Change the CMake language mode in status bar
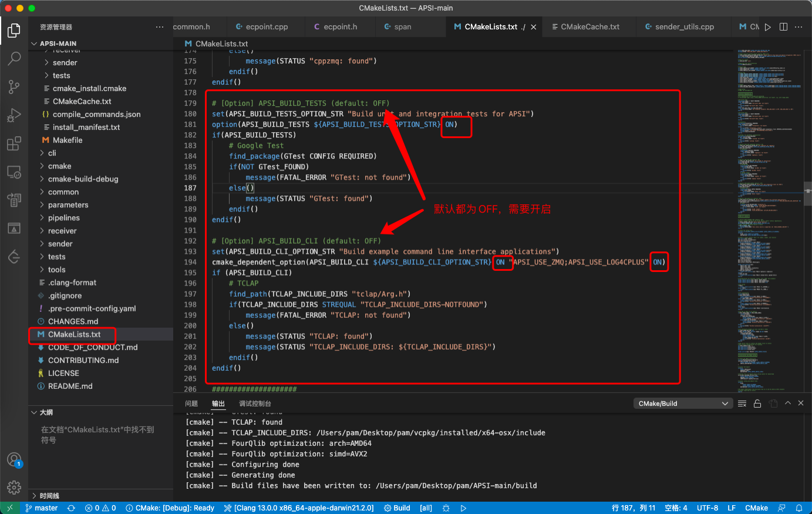The image size is (812, 514). (756, 508)
